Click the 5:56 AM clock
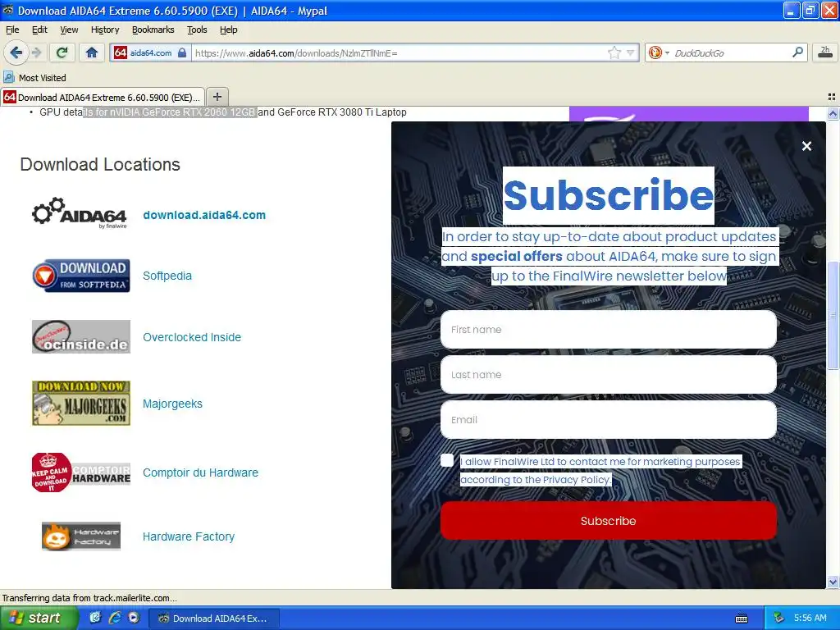The height and width of the screenshot is (630, 840). (x=810, y=618)
